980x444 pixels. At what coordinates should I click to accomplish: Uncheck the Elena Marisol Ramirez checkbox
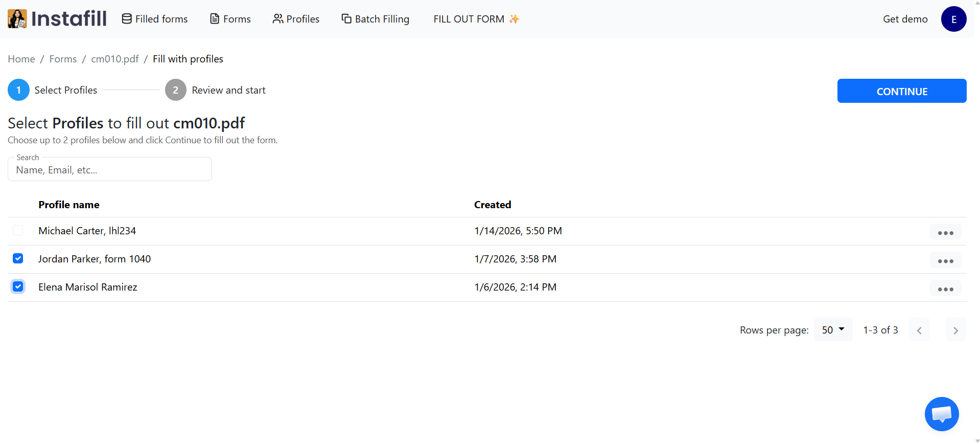pyautogui.click(x=18, y=286)
